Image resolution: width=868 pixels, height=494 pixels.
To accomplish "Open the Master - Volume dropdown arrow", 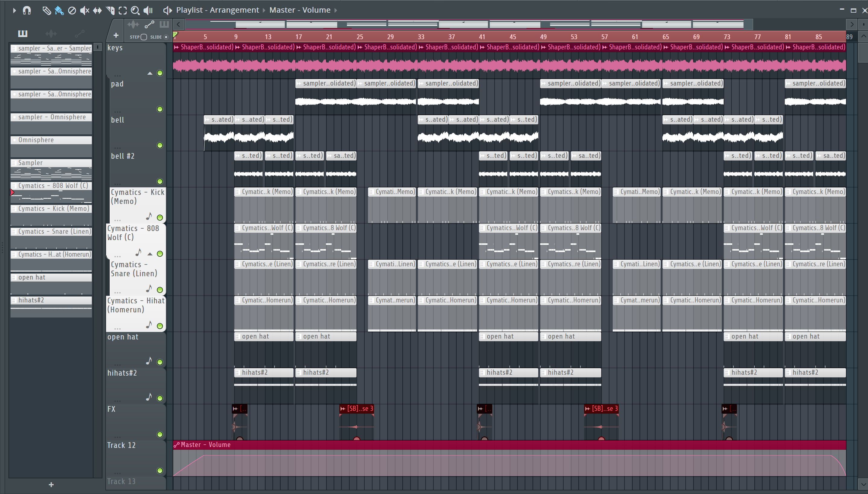I will pos(336,10).
